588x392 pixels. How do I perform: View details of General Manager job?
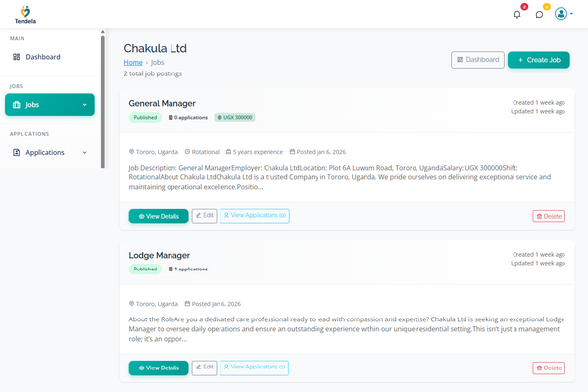tap(158, 216)
